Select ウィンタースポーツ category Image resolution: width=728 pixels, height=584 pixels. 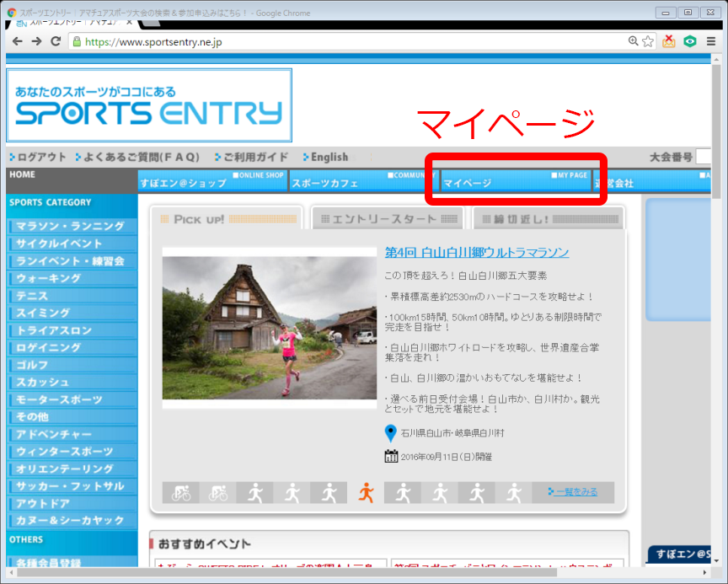click(x=72, y=451)
